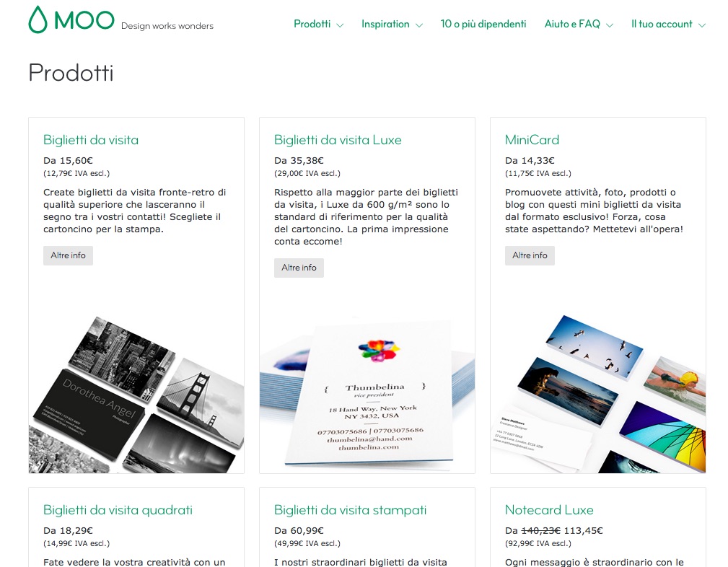Click the Thumbelina Luxe card image
The height and width of the screenshot is (567, 728).
pos(367,393)
